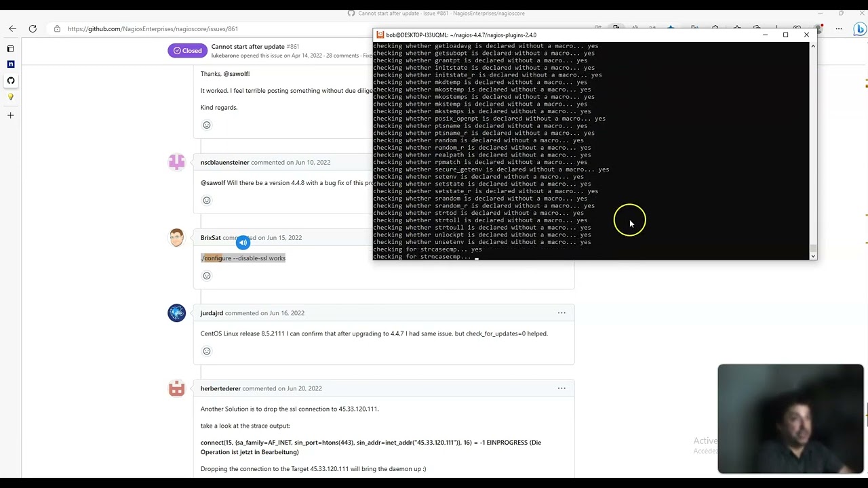Add reaction to jurdajrd's comment

(207, 350)
